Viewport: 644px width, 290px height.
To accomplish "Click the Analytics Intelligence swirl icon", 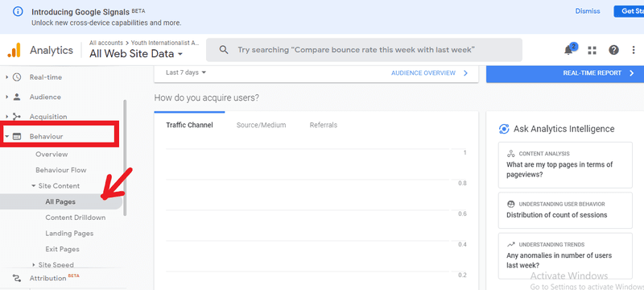I will pyautogui.click(x=504, y=129).
